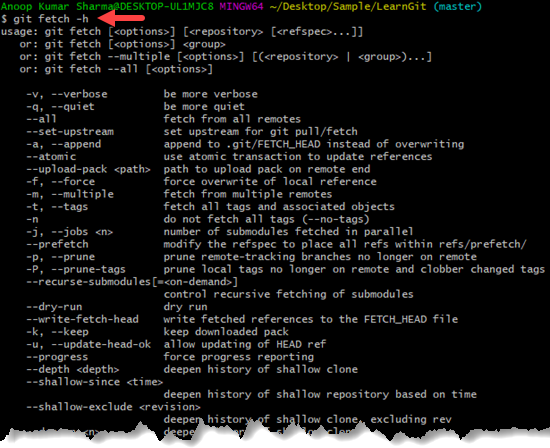Click the red arrow annotation
This screenshot has height=448, width=550.
coord(121,18)
